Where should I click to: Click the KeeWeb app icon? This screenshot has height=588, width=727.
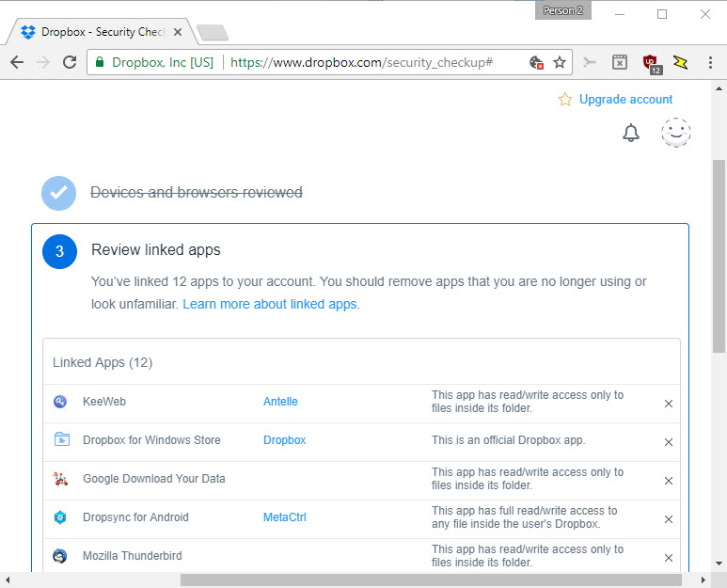coord(60,402)
